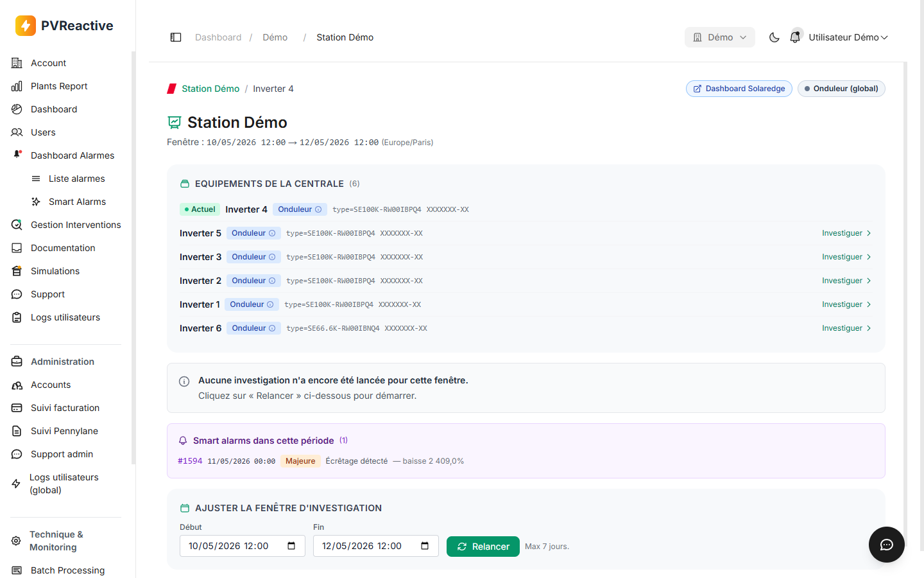The width and height of the screenshot is (924, 578).
Task: Open Plants Report in the sidebar
Action: click(x=59, y=86)
